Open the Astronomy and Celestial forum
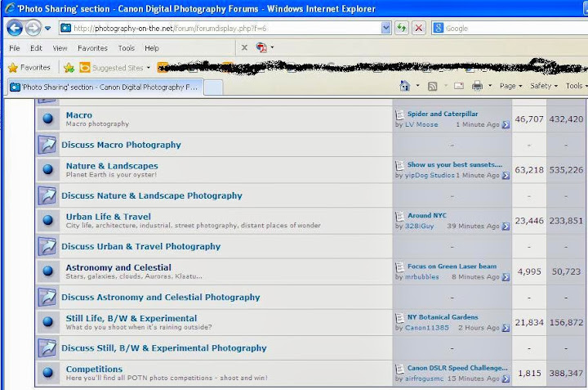Image resolution: width=588 pixels, height=390 pixels. pos(118,267)
